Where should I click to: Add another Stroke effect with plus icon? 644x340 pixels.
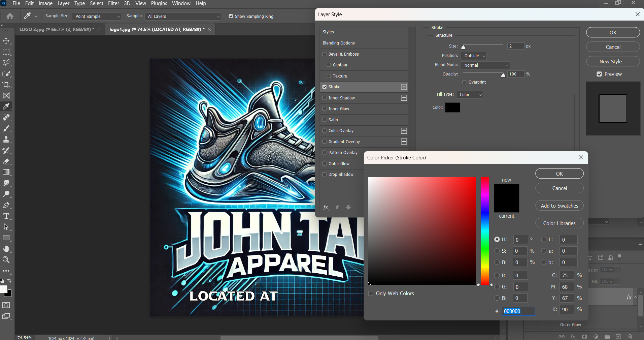tap(404, 87)
